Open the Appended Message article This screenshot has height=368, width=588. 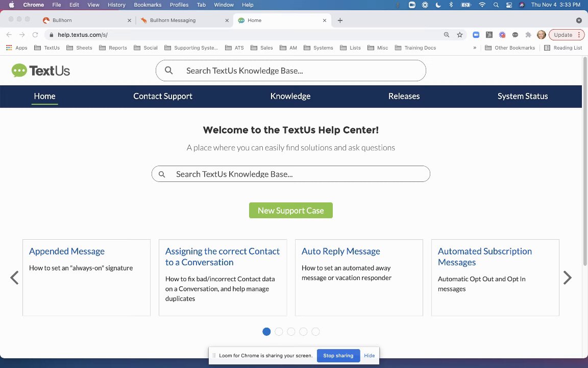click(x=67, y=251)
